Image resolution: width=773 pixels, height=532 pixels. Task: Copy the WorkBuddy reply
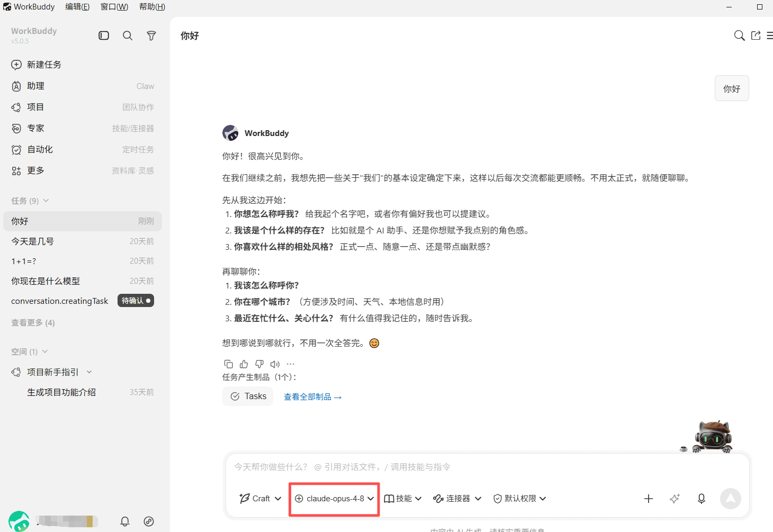coord(228,364)
